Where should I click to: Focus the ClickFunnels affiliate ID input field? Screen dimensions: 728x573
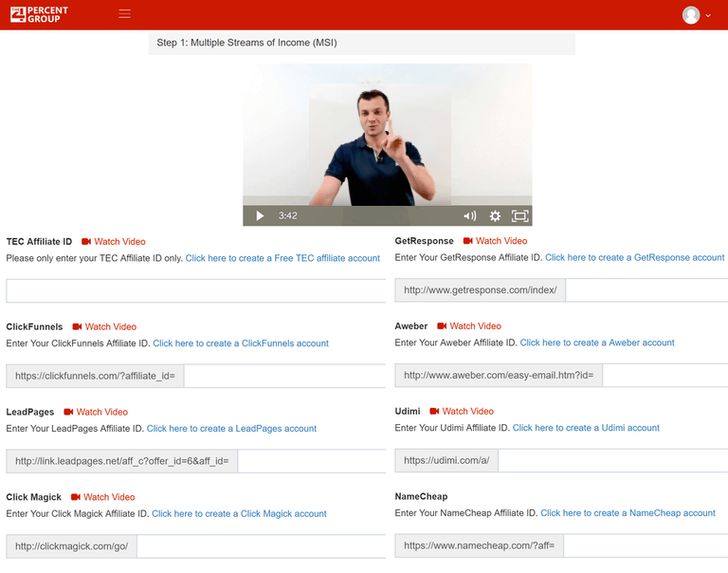coord(284,376)
